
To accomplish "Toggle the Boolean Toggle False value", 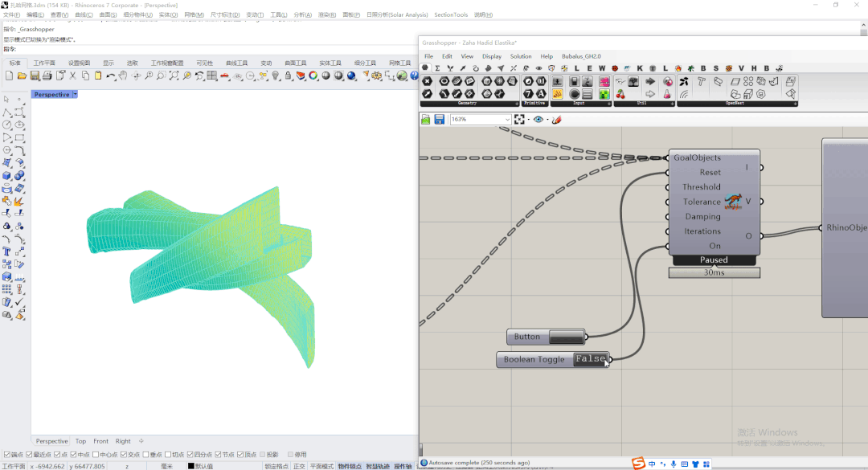I will click(x=590, y=359).
